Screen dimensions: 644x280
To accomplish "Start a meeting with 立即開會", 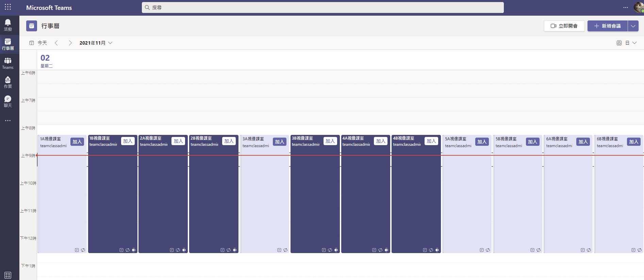I will [564, 26].
